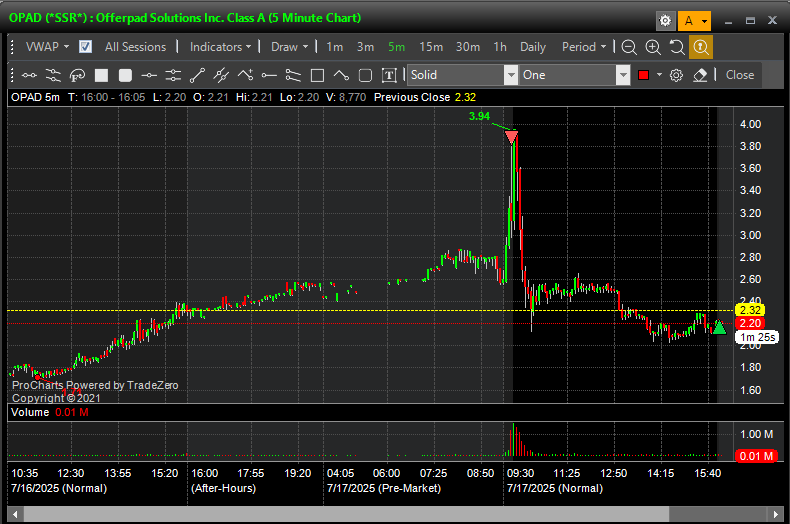The image size is (790, 524).
Task: Minimize the OPAD chart window
Action: [728, 21]
